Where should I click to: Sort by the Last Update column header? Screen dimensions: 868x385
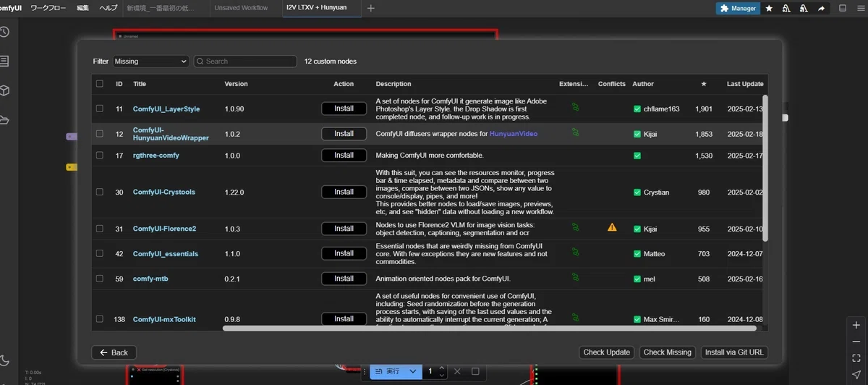(x=745, y=84)
